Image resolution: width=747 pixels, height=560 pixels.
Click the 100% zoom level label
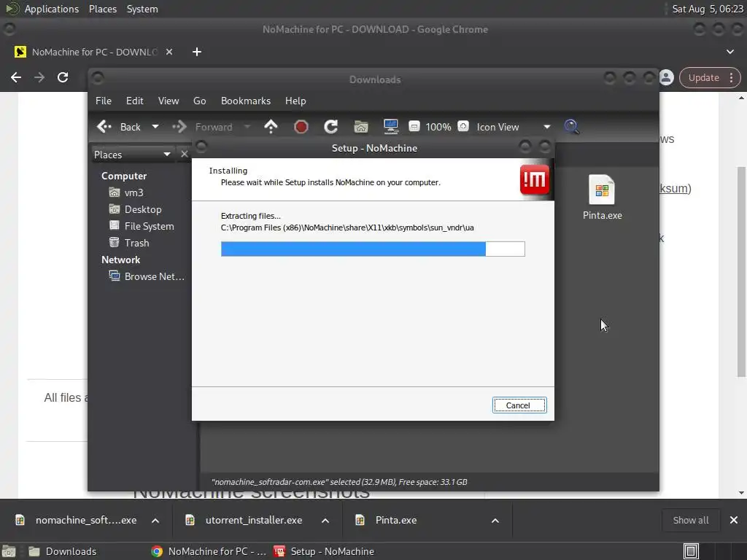point(438,127)
